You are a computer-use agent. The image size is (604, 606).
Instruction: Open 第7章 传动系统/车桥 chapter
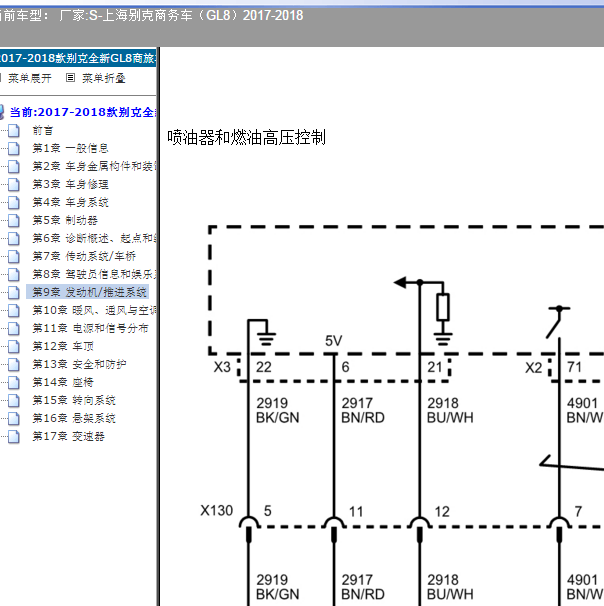click(84, 256)
